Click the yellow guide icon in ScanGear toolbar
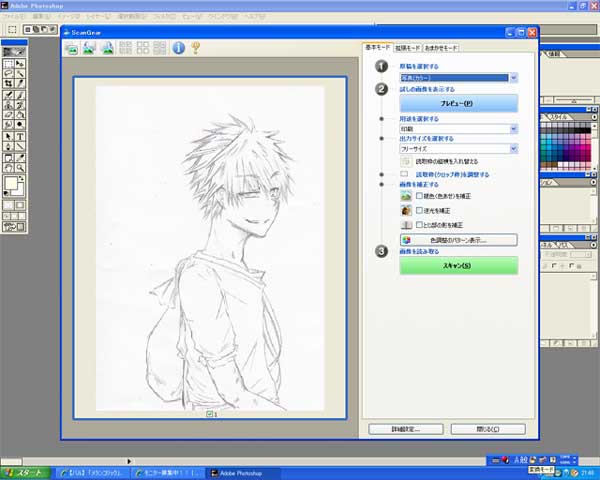Image resolution: width=600 pixels, height=480 pixels. pos(196,48)
